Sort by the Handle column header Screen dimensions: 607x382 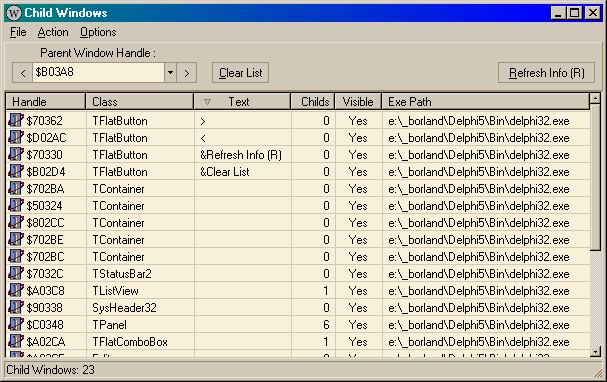[46, 102]
